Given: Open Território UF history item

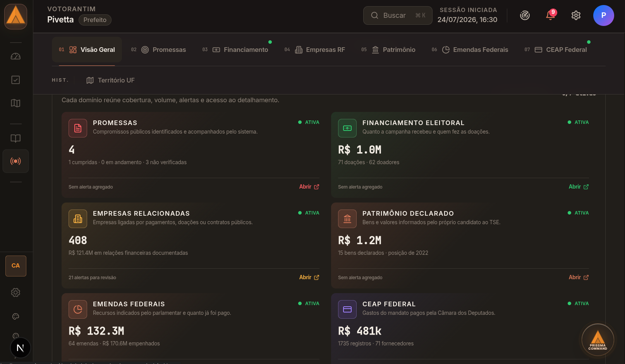Looking at the screenshot, I should (110, 80).
